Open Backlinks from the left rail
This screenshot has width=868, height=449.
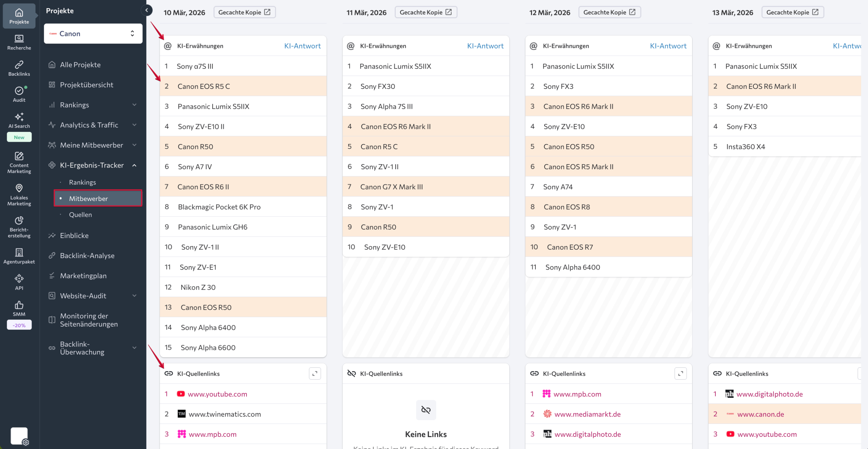pyautogui.click(x=19, y=68)
